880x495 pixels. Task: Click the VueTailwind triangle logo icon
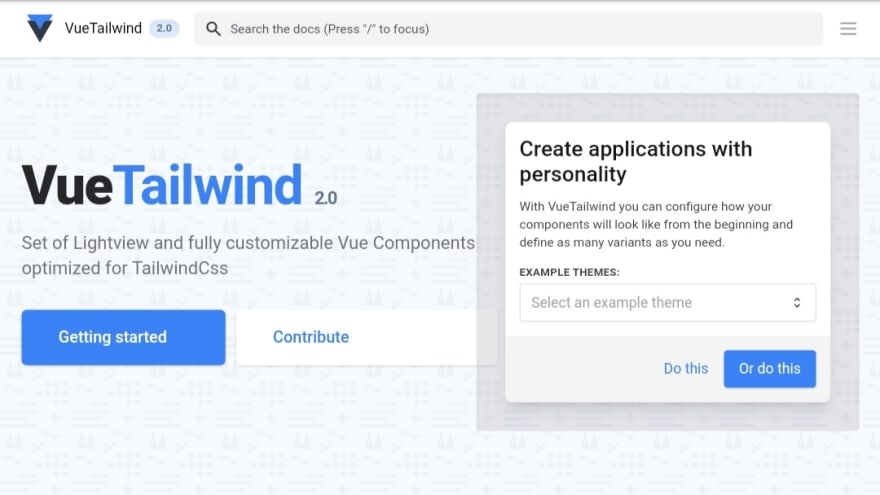tap(40, 28)
